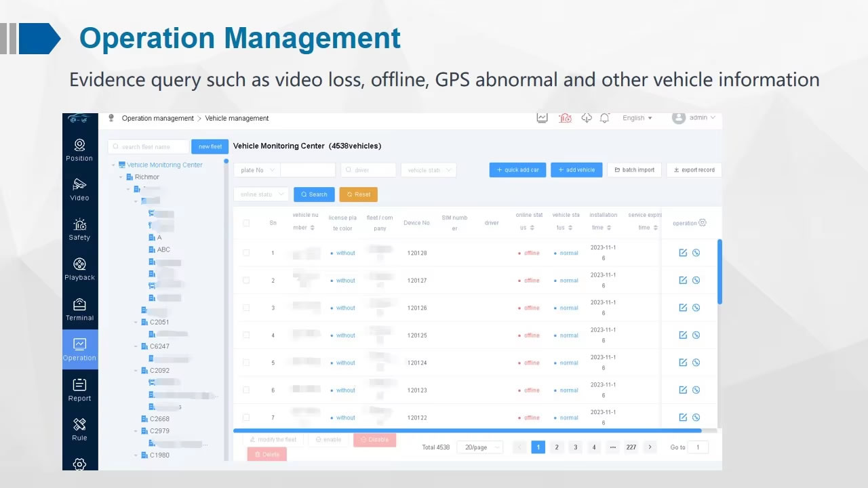Collapse the Richmor tree node
Viewport: 868px width, 488px height.
pyautogui.click(x=121, y=177)
